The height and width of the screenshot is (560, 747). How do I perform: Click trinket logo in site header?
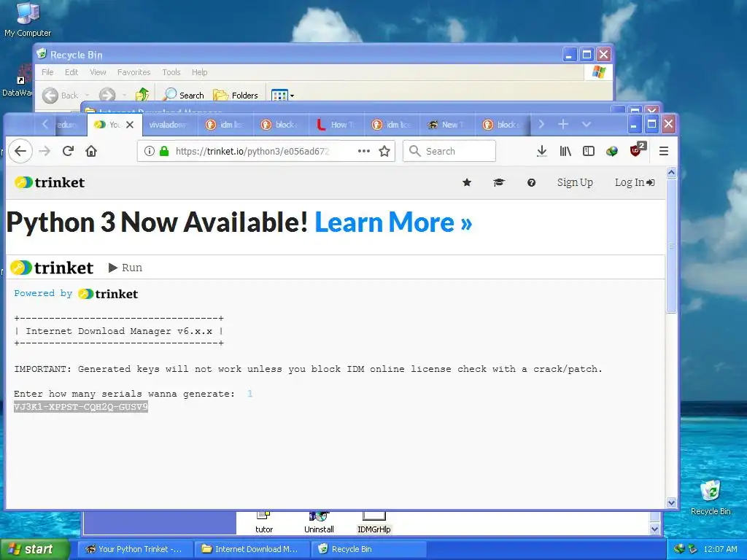tap(50, 182)
